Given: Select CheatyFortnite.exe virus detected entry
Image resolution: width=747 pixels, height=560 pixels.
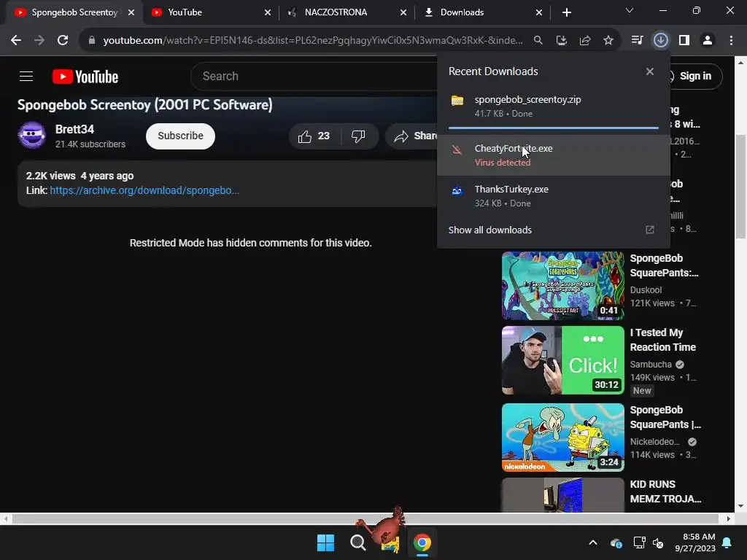Looking at the screenshot, I should [554, 155].
